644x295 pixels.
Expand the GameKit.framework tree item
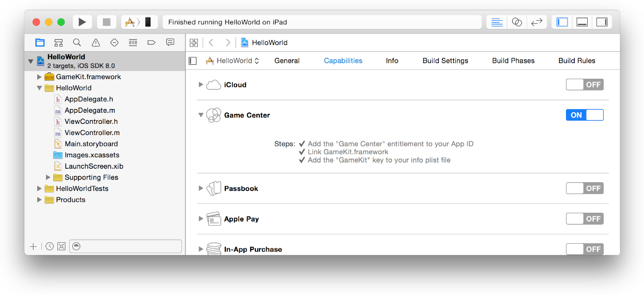click(x=39, y=77)
